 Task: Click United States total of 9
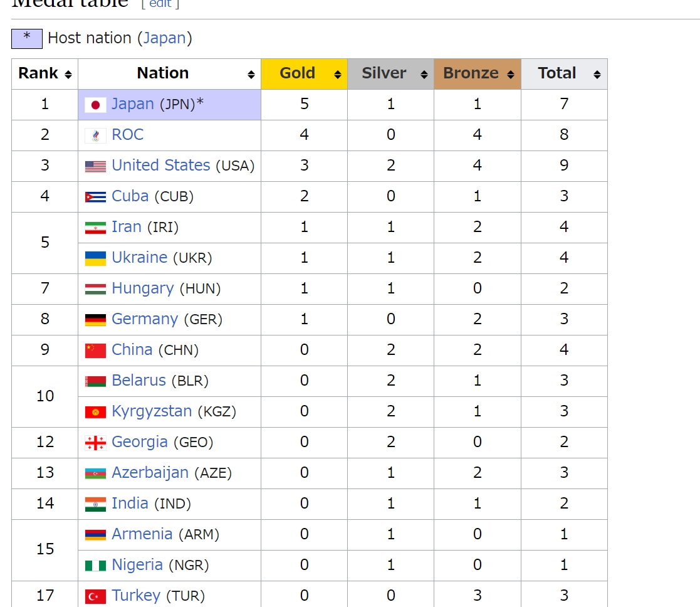[x=564, y=166]
